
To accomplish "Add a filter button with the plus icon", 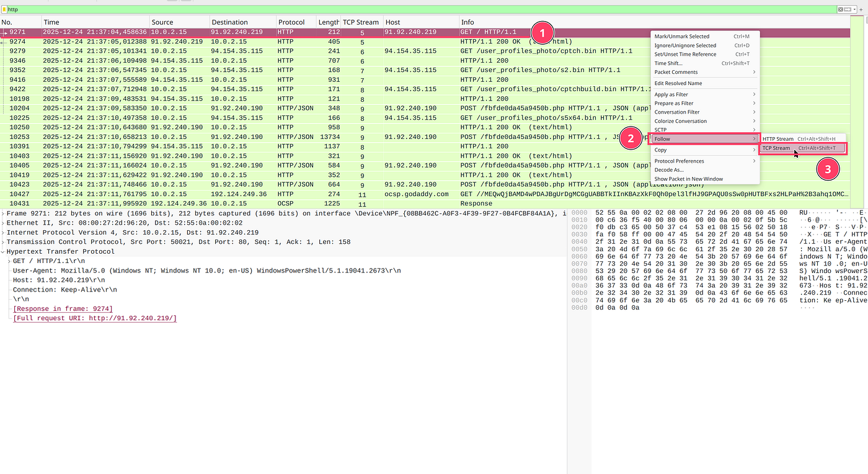I will (x=862, y=9).
